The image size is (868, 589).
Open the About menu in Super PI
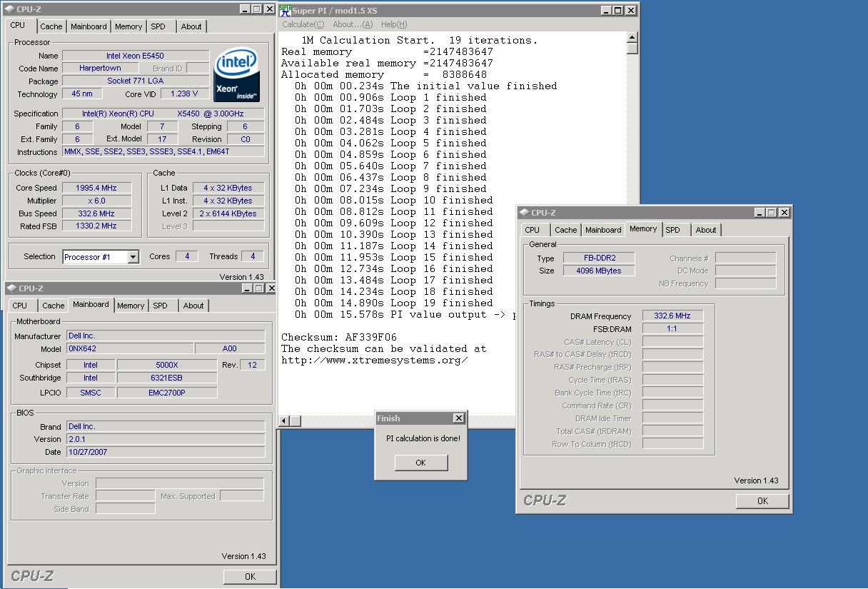tap(353, 24)
